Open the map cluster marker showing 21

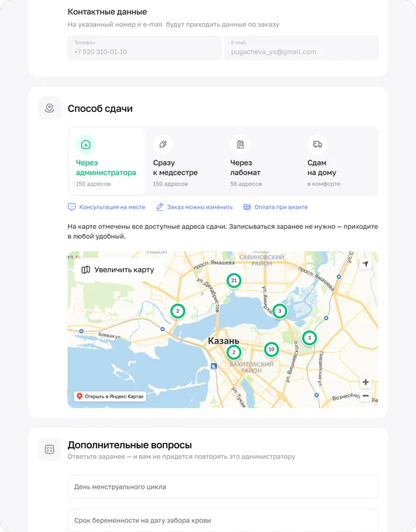(234, 281)
